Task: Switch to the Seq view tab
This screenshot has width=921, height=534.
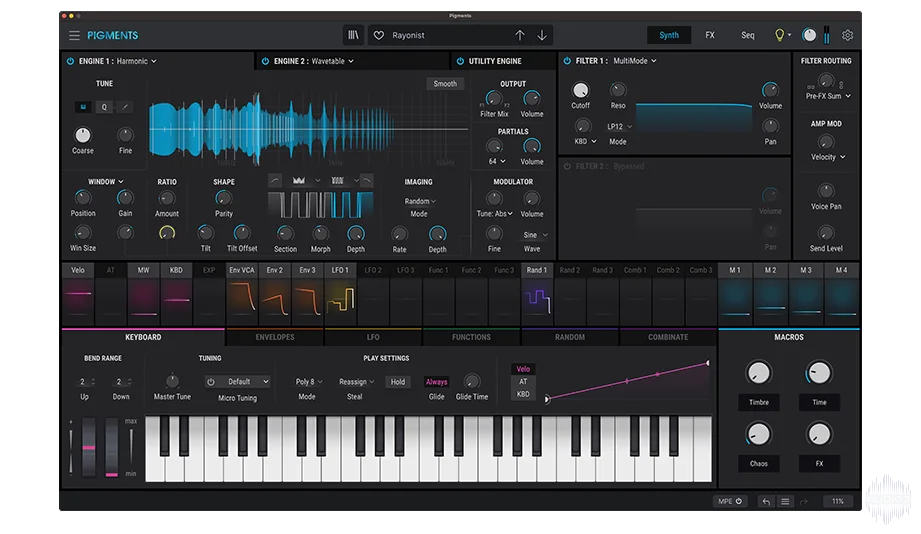Action: [747, 35]
